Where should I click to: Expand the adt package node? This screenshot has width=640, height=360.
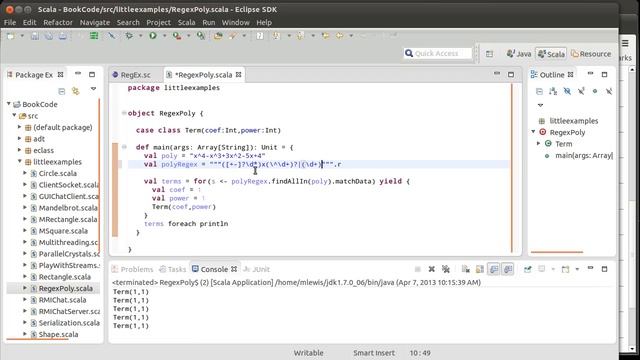pos(20,139)
